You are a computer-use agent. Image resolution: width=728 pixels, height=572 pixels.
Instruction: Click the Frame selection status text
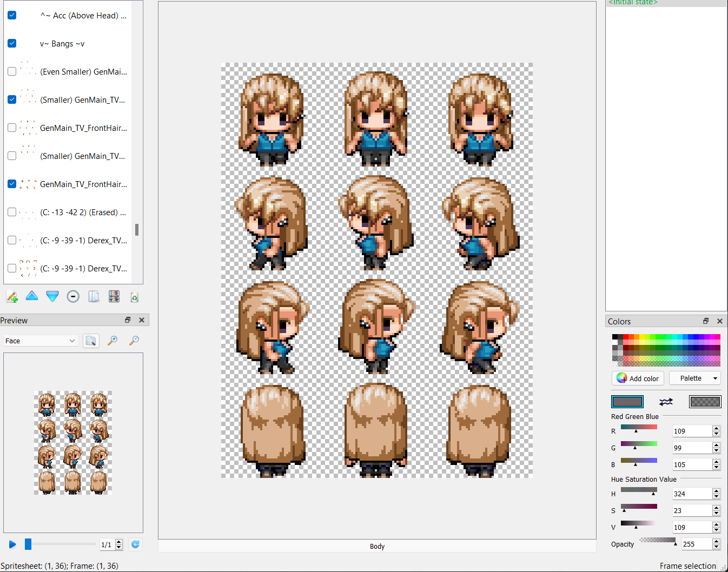point(687,566)
